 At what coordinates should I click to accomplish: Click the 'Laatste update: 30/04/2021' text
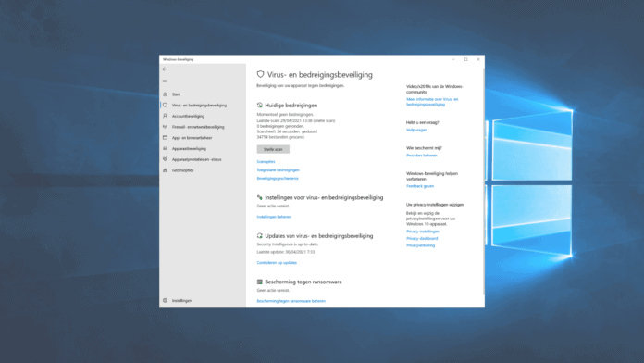point(286,252)
